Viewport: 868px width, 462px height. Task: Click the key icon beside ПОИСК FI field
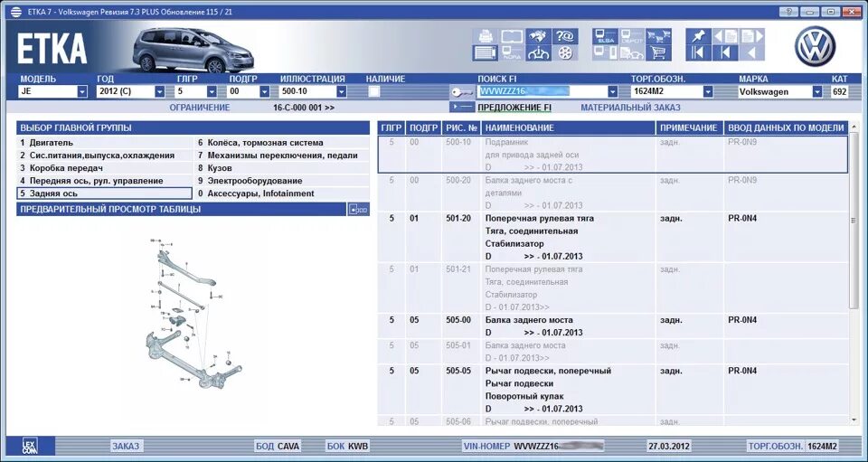(462, 92)
